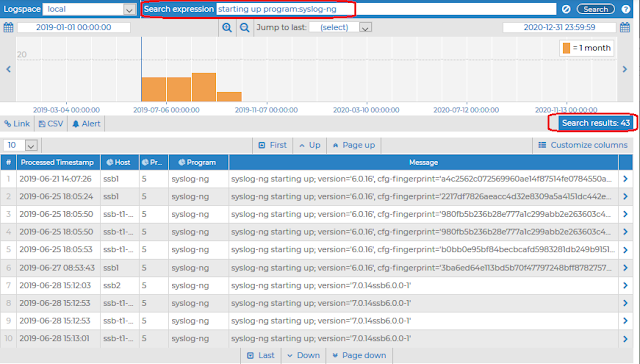Screen dimensions: 640x364
Task: Go to Last results page
Action: (x=261, y=355)
